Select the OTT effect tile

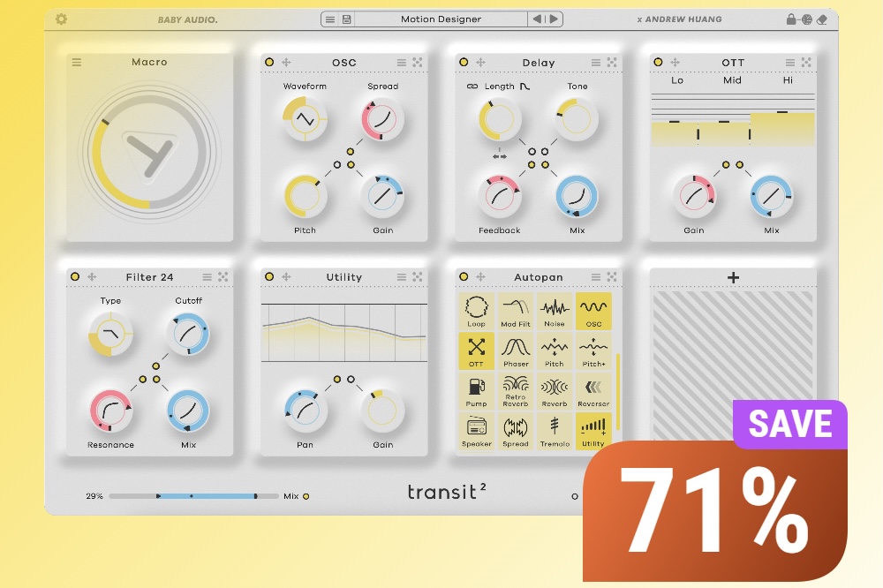click(477, 351)
